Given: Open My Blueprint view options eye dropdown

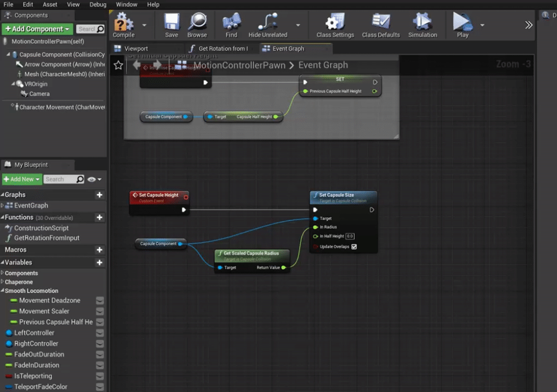Looking at the screenshot, I should click(x=95, y=179).
